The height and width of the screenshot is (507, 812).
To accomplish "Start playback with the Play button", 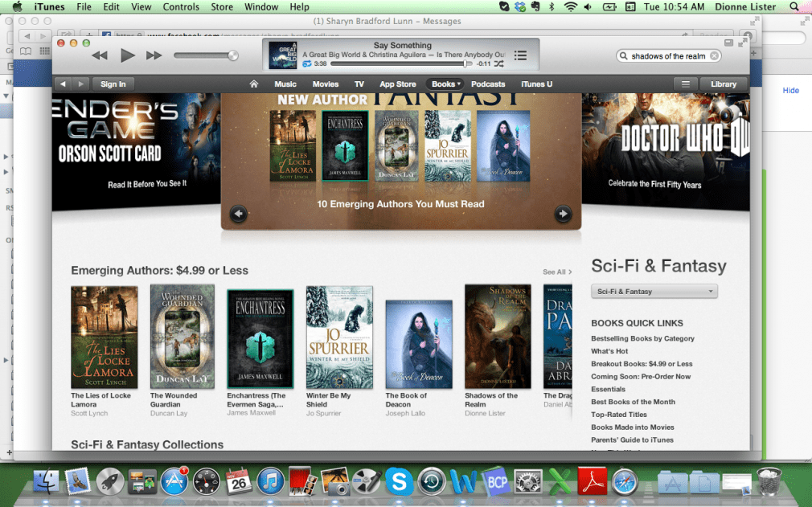I will (127, 55).
